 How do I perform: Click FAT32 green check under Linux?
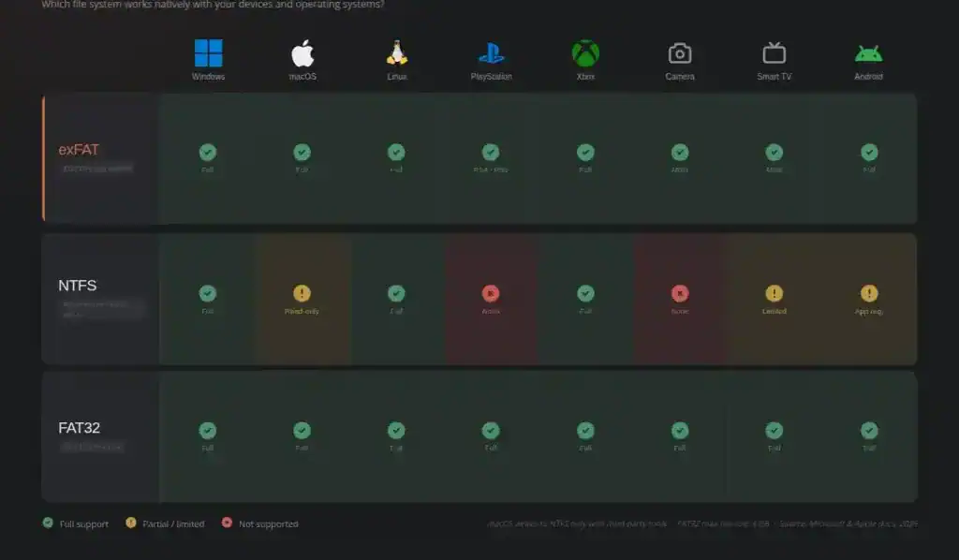[x=396, y=431]
